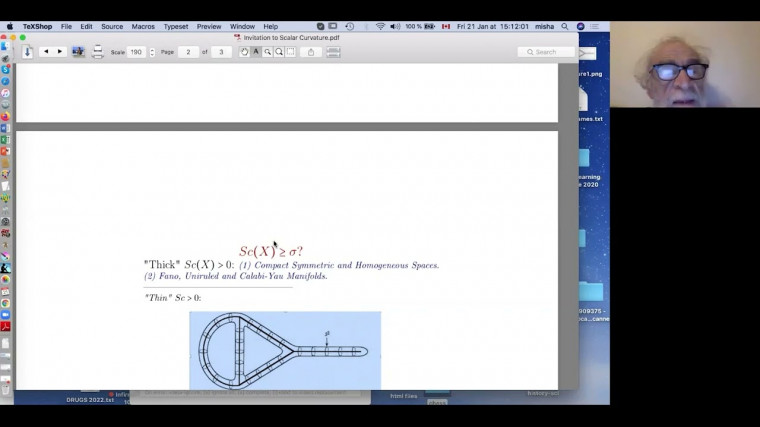Click the date and time in menu bar
The width and height of the screenshot is (760, 427).
pos(492,27)
